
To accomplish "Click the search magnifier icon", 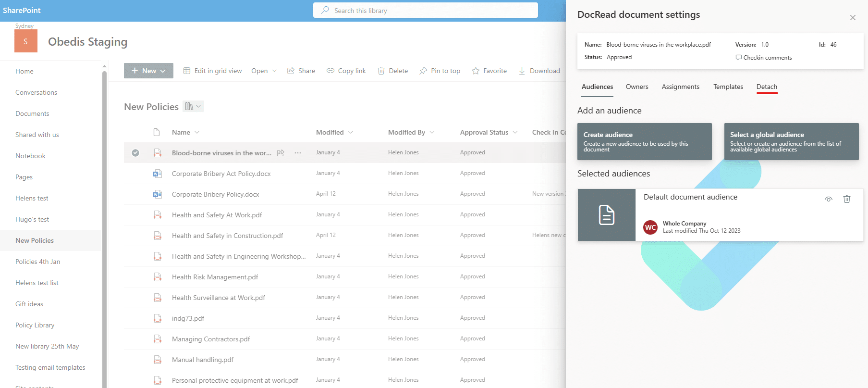I will click(325, 10).
